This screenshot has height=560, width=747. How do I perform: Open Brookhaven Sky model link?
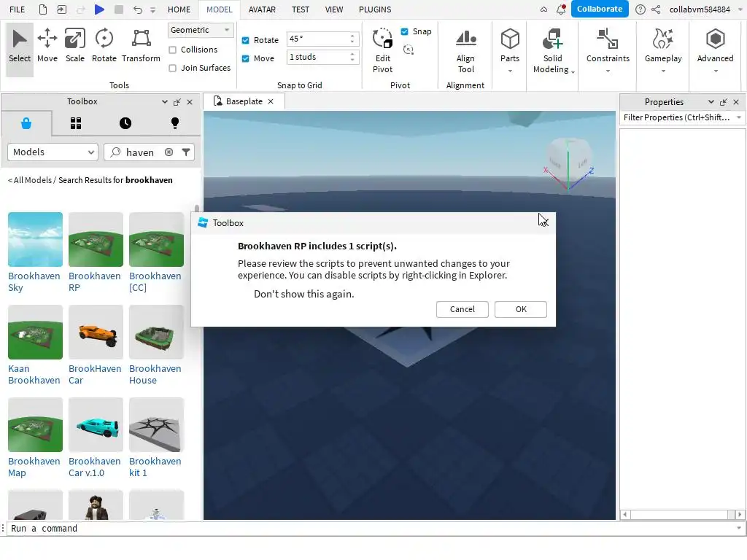tap(34, 281)
